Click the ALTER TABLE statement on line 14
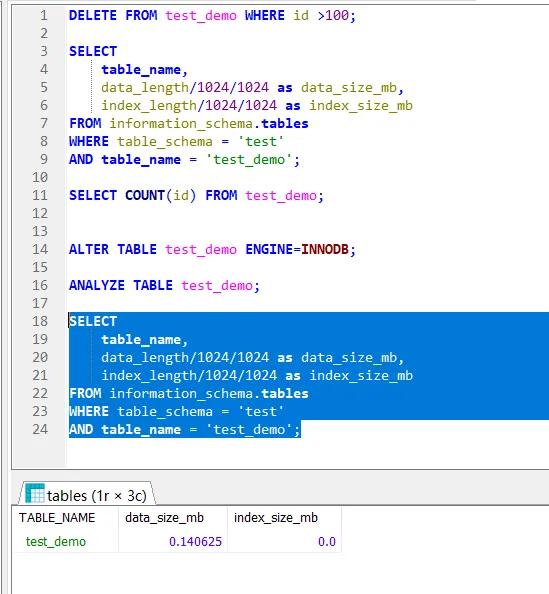This screenshot has height=594, width=549. click(x=212, y=249)
